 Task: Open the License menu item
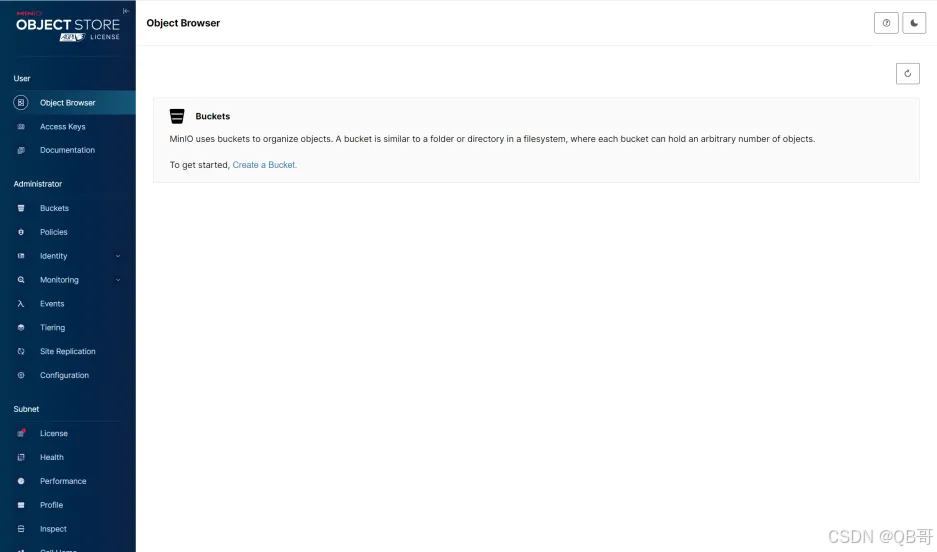click(54, 434)
